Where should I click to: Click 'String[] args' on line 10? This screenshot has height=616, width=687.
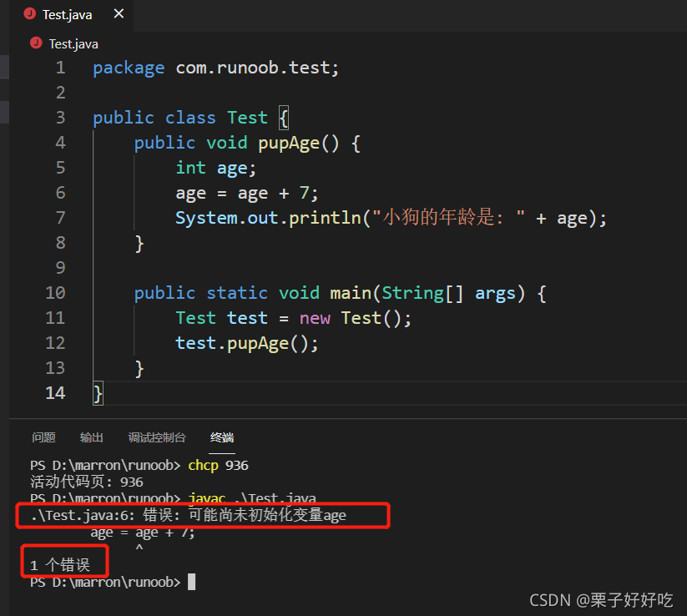(448, 294)
